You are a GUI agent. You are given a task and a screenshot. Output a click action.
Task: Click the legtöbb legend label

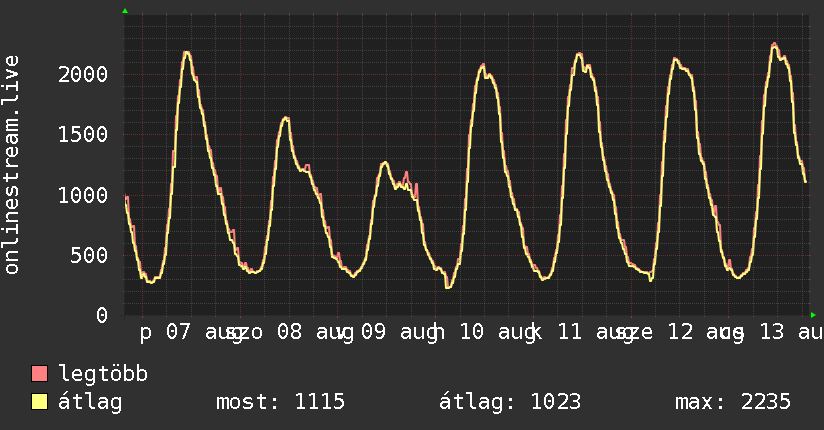(103, 374)
